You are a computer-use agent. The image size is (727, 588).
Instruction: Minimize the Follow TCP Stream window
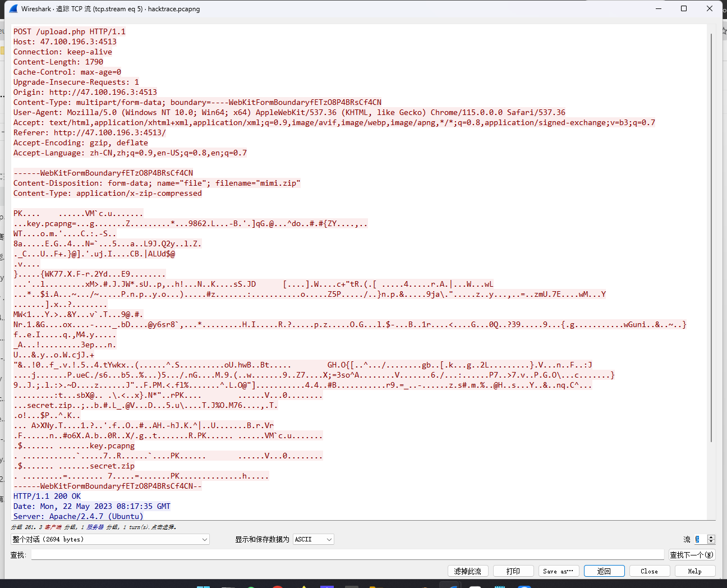[659, 8]
